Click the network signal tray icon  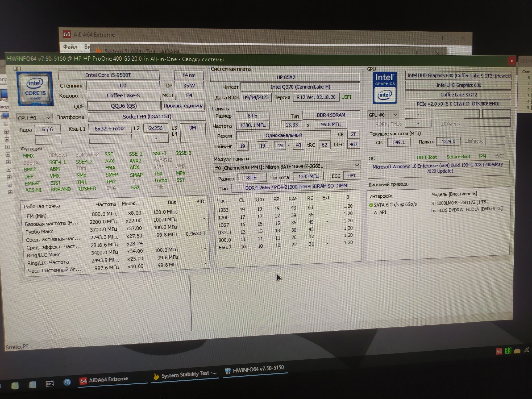point(527,350)
